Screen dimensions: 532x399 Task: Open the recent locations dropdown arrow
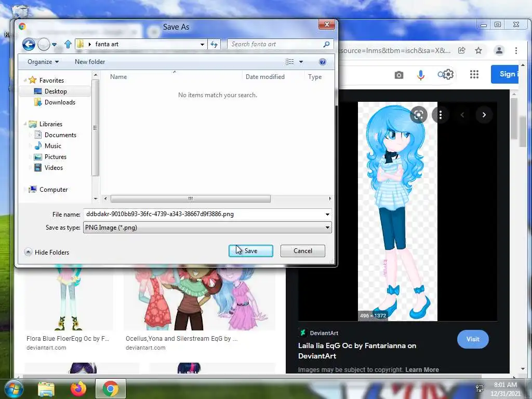coord(54,45)
